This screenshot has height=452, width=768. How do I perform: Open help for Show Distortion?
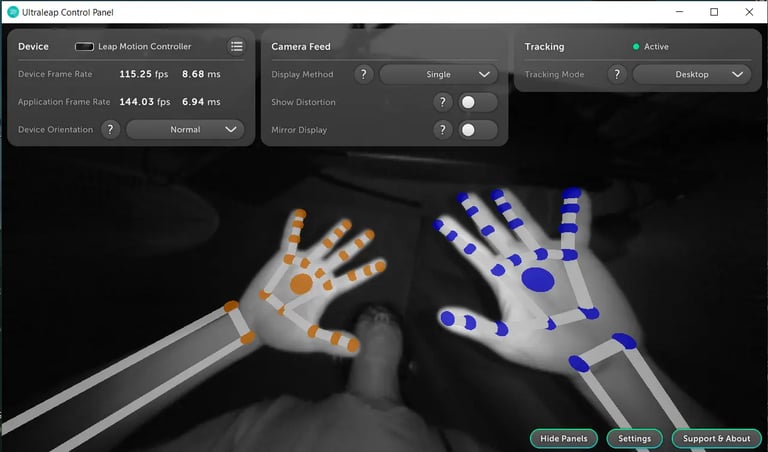(442, 102)
